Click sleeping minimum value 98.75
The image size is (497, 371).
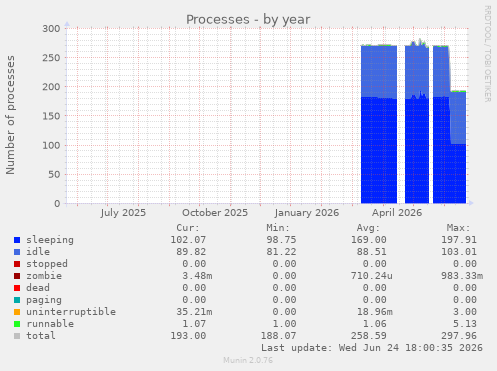[281, 240]
